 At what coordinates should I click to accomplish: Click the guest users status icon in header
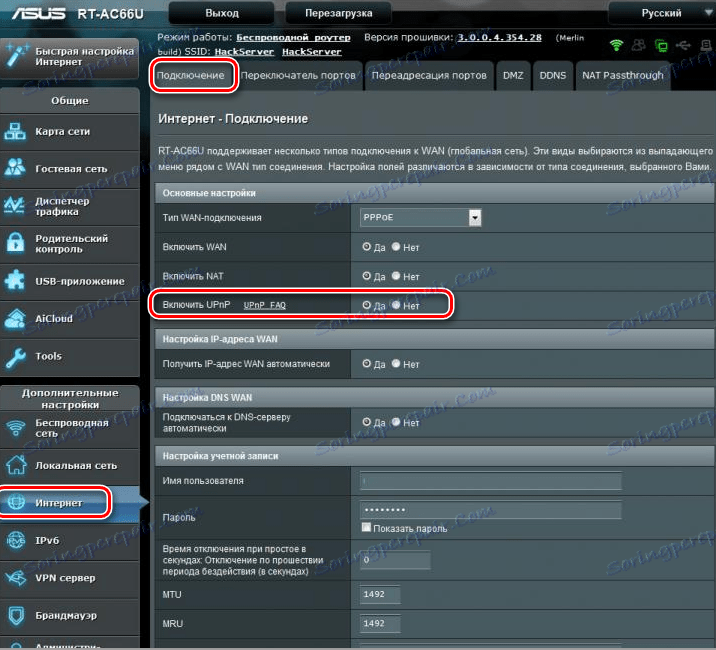pyautogui.click(x=638, y=45)
